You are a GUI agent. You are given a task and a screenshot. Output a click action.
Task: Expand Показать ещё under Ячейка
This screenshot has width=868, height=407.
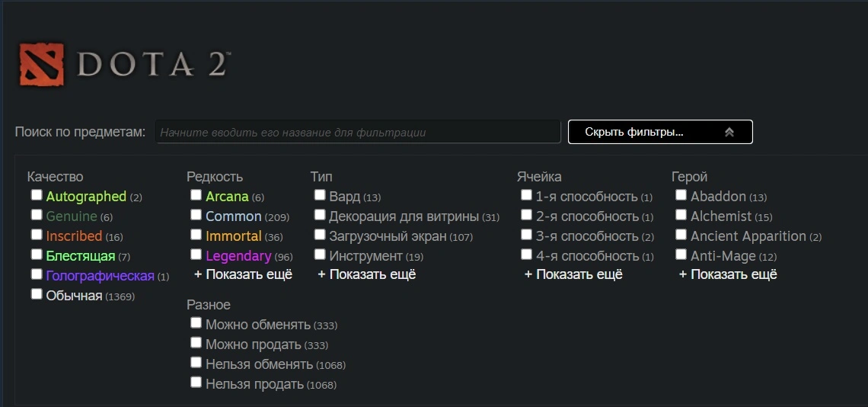coord(573,274)
